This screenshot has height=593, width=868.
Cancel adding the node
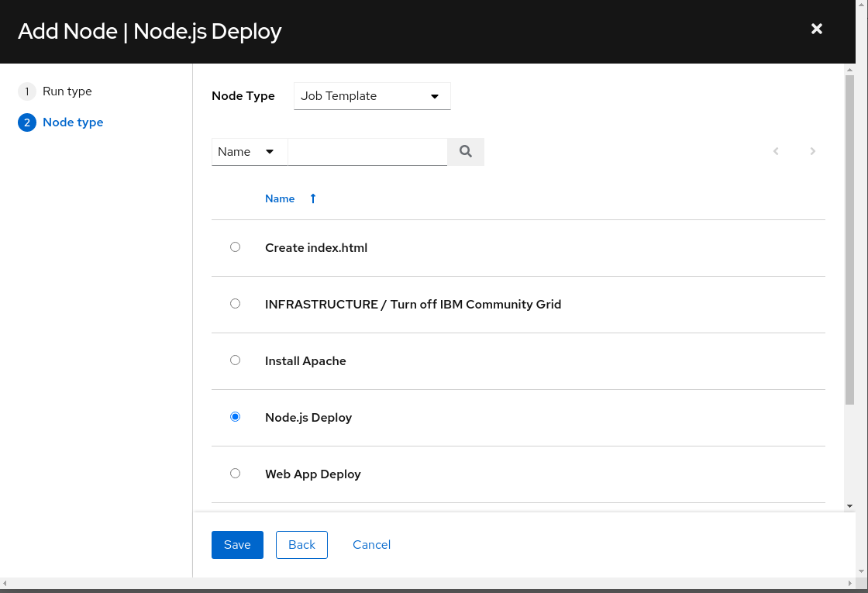pos(371,545)
